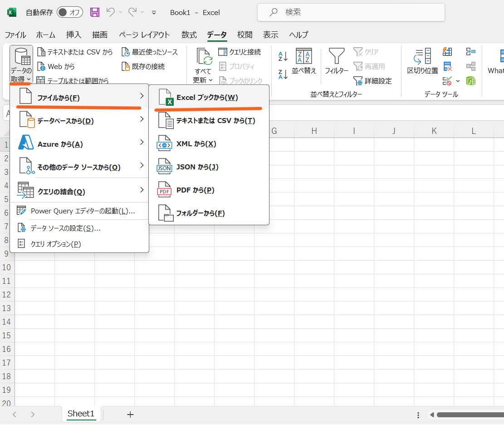
Task: Select row 12 header
Action: point(7,294)
